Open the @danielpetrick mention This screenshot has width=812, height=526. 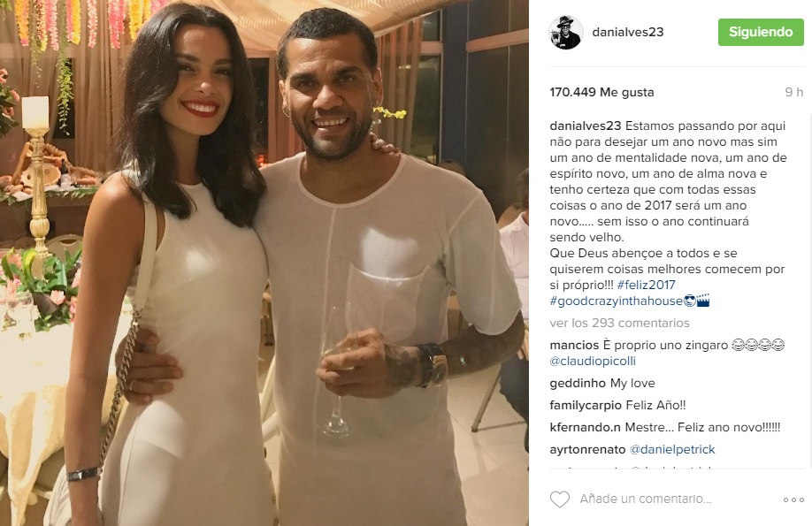(x=672, y=450)
